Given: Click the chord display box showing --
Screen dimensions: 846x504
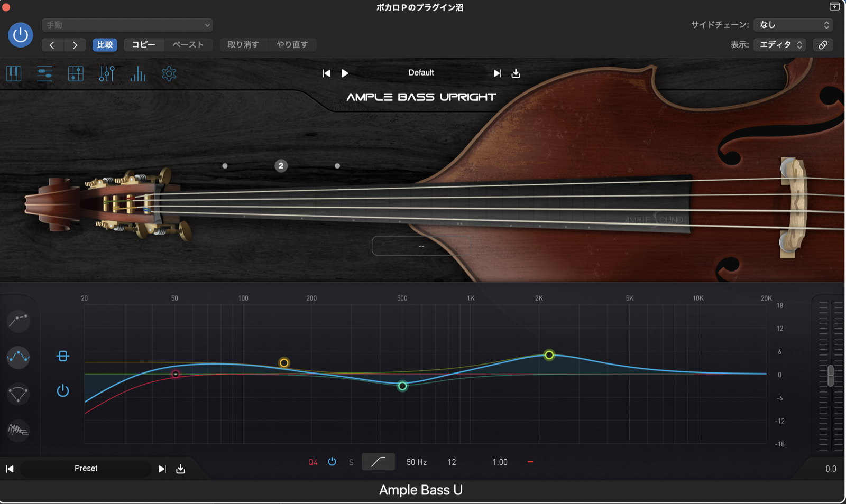Looking at the screenshot, I should 421,246.
